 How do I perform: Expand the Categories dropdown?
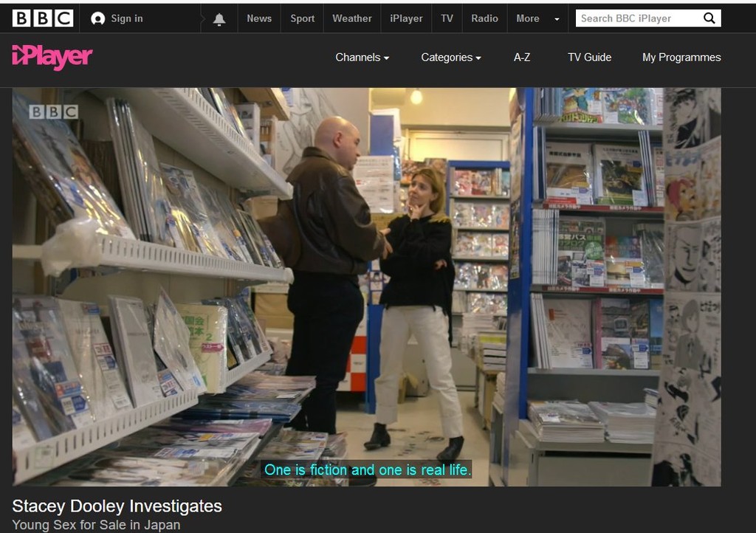click(x=451, y=58)
